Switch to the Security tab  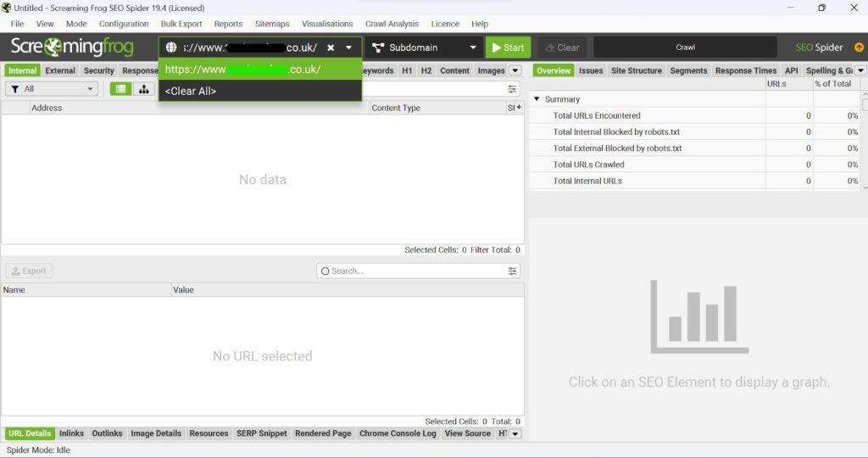click(98, 70)
